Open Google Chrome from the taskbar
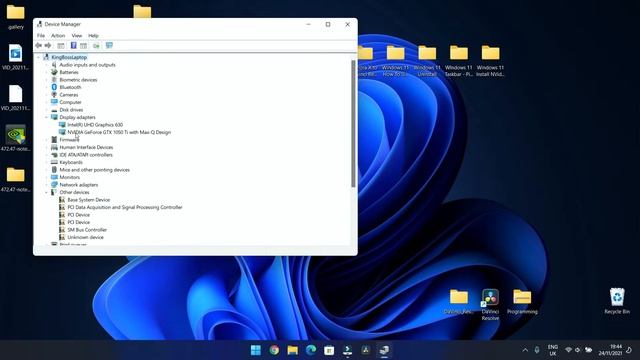Viewport: 640px width, 360px height. pyautogui.click(x=274, y=350)
